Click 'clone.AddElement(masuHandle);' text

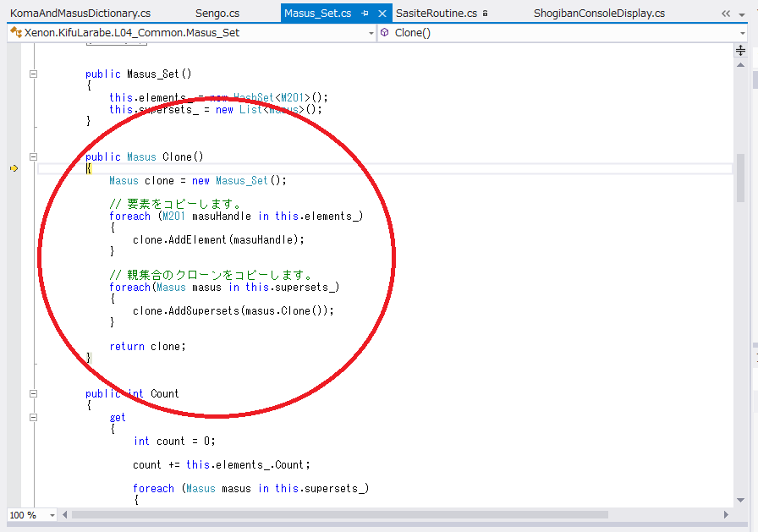pyautogui.click(x=218, y=239)
